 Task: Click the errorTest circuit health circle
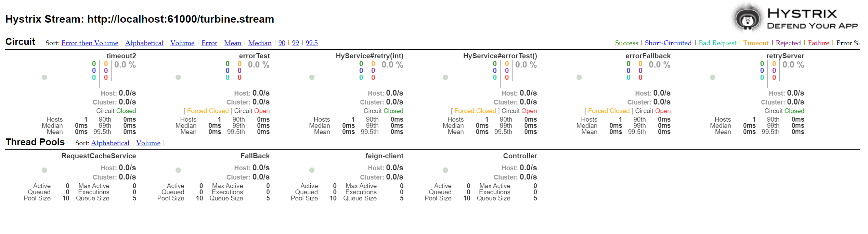coord(178,77)
